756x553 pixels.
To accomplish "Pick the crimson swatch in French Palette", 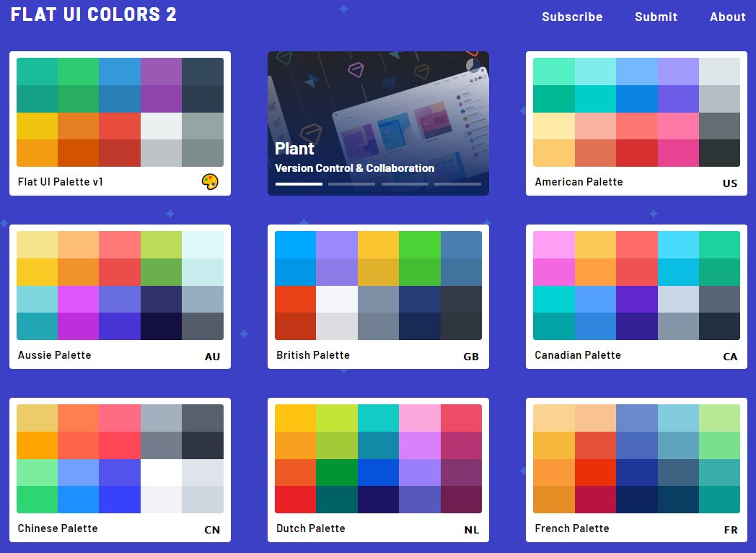I will 595,500.
